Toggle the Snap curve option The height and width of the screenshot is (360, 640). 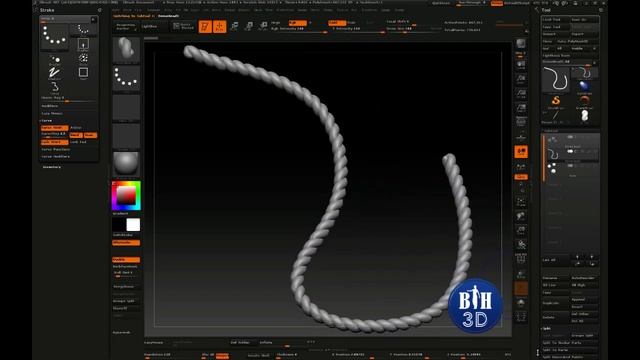pyautogui.click(x=90, y=135)
